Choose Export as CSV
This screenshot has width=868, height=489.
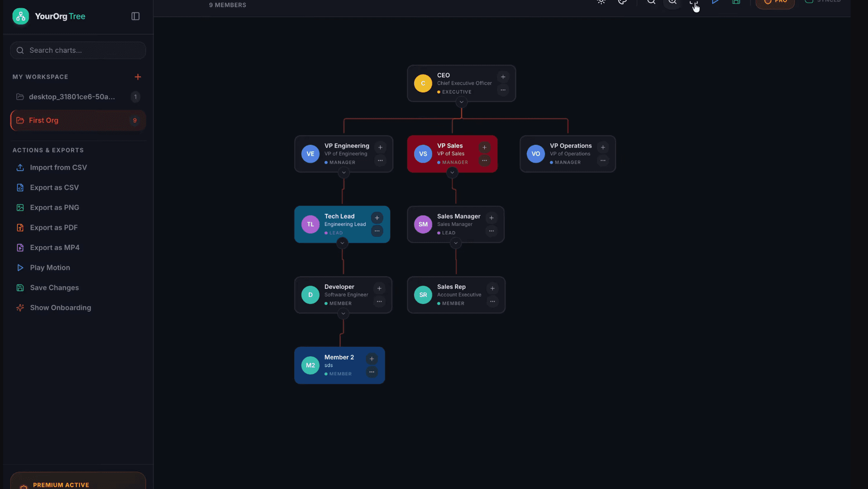click(54, 187)
